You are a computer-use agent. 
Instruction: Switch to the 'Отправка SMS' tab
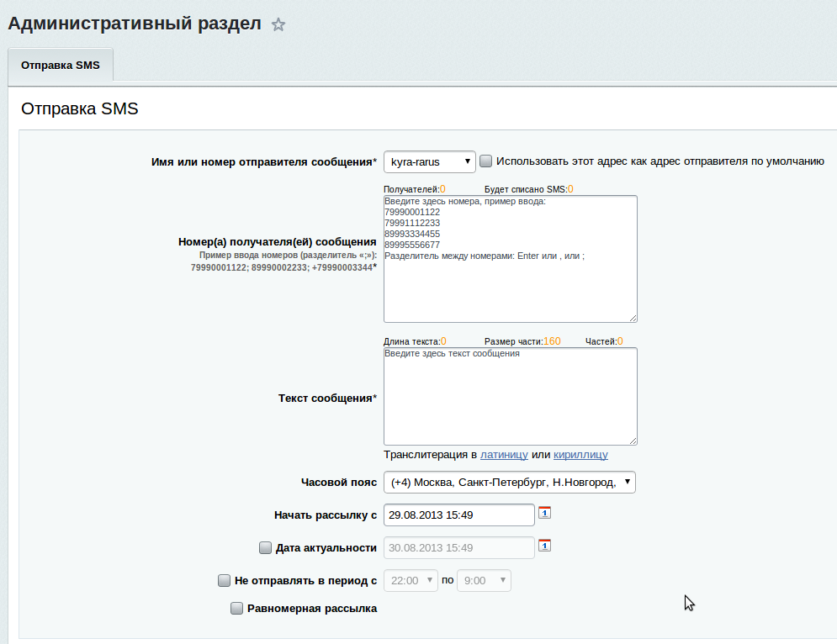61,66
